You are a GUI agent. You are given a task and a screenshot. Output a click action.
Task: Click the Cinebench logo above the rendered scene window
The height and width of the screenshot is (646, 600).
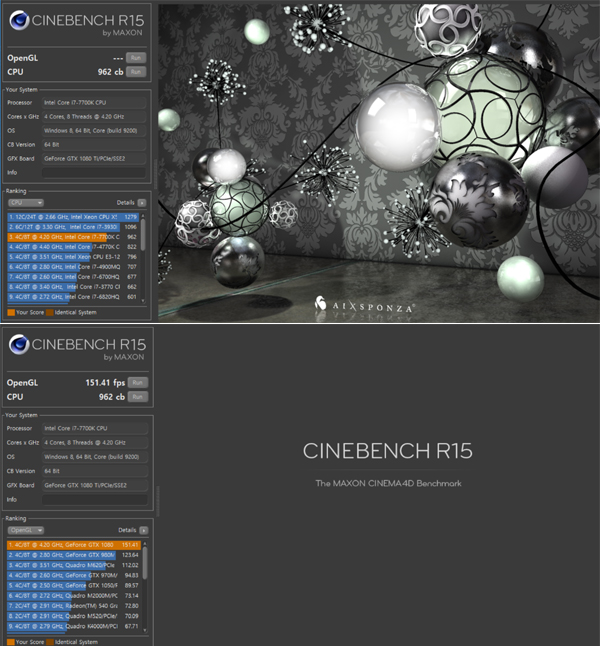[19, 20]
